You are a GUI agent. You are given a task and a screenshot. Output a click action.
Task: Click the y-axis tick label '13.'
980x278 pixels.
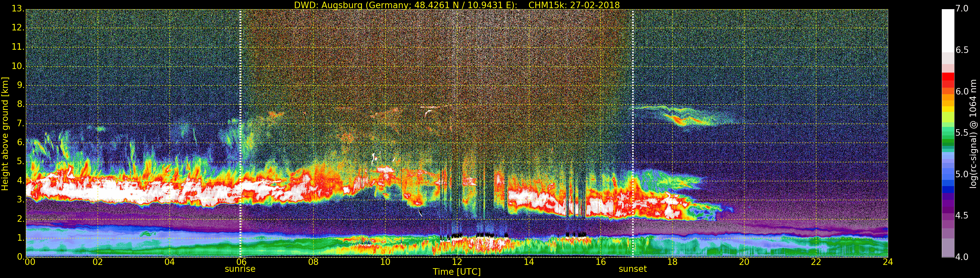[x=18, y=9]
